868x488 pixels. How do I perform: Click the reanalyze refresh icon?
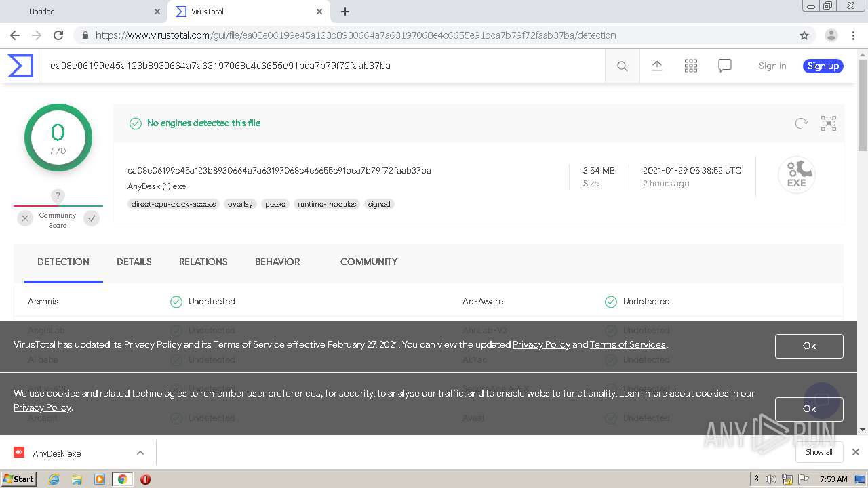pyautogui.click(x=801, y=123)
